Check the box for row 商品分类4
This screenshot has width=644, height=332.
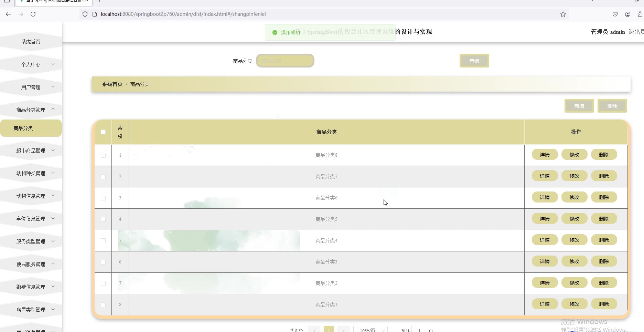coord(103,241)
